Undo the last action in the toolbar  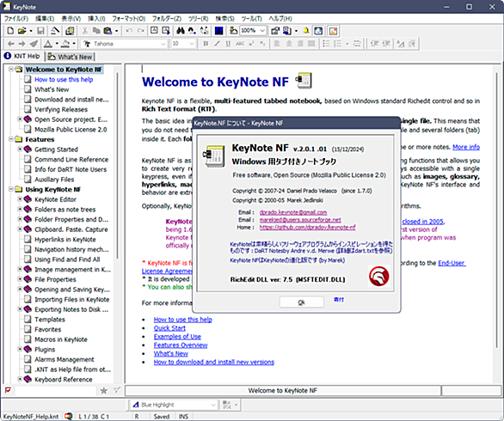pyautogui.click(x=129, y=31)
